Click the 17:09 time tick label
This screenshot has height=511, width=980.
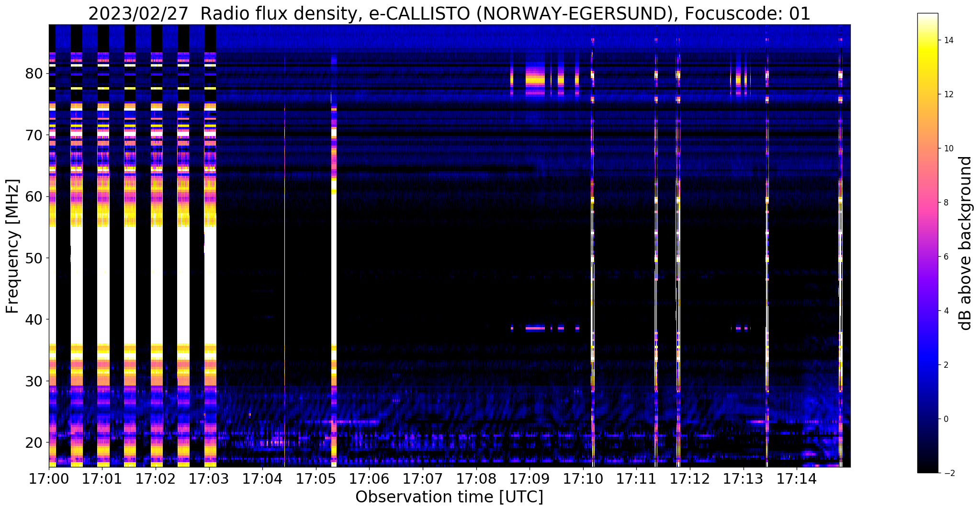(529, 479)
